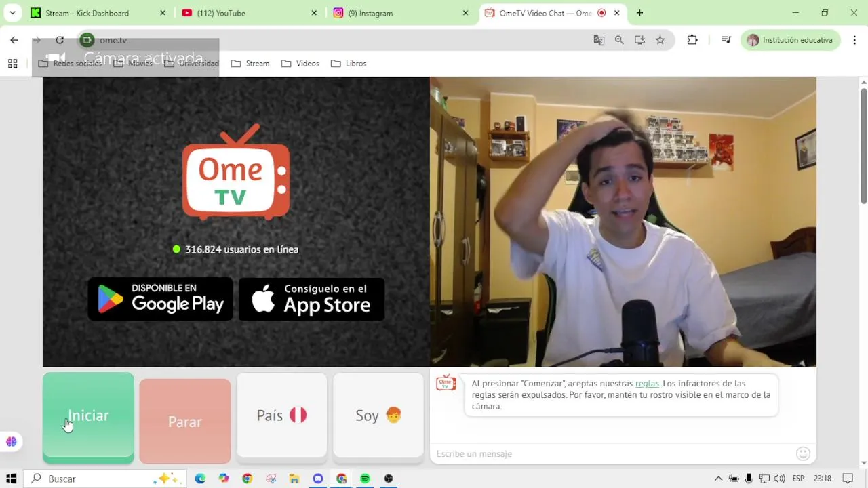This screenshot has height=488, width=868.
Task: Open the App Store download badge
Action: pyautogui.click(x=311, y=299)
